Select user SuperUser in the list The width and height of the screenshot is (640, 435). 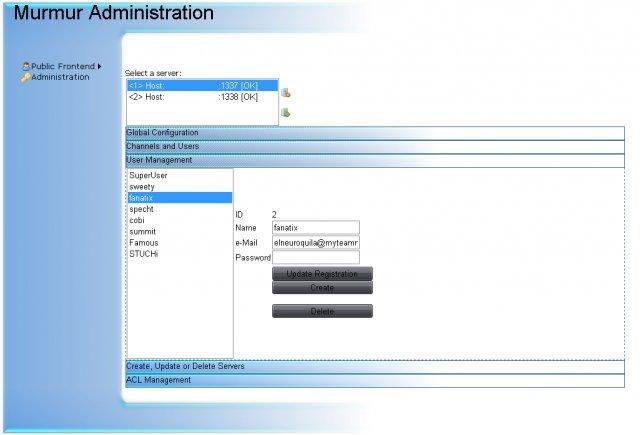coord(180,175)
